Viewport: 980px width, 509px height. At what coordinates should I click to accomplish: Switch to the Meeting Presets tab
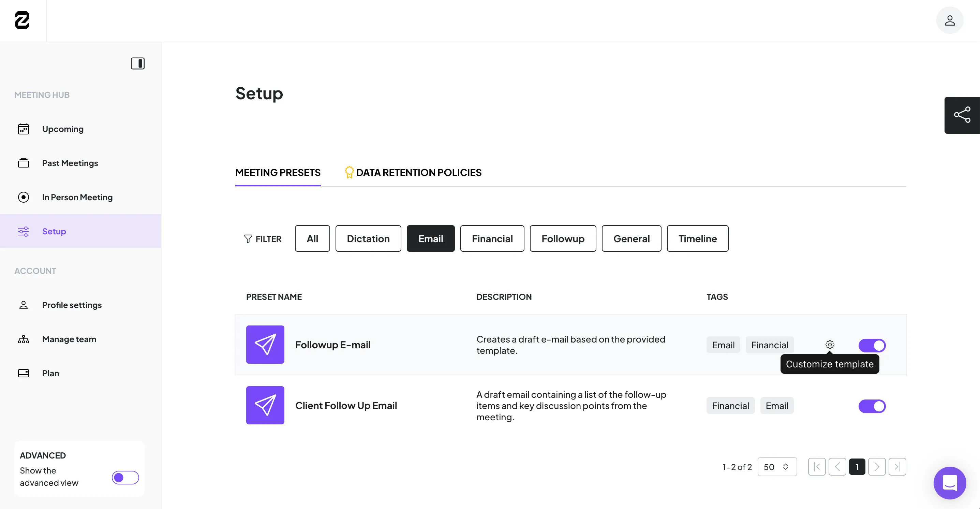click(x=278, y=173)
